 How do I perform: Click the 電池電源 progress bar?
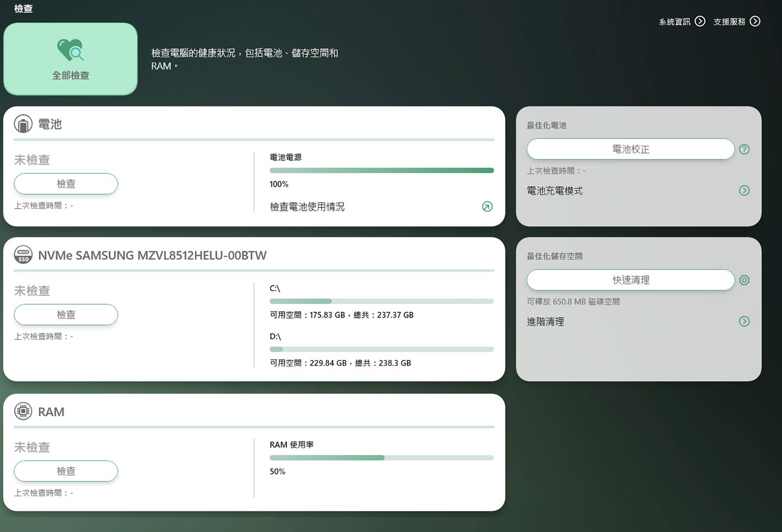[382, 170]
